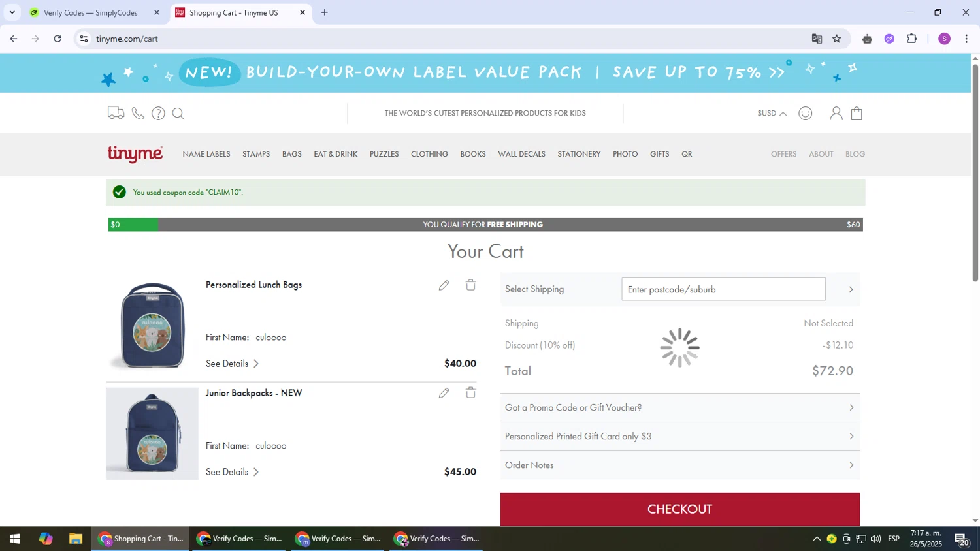The height and width of the screenshot is (551, 980).
Task: Expand Got a Promo Code or Gift Voucher
Action: [x=679, y=407]
